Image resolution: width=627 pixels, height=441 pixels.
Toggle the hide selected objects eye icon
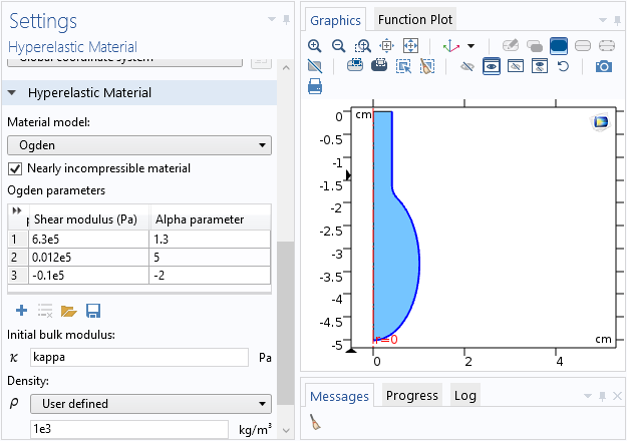point(467,66)
